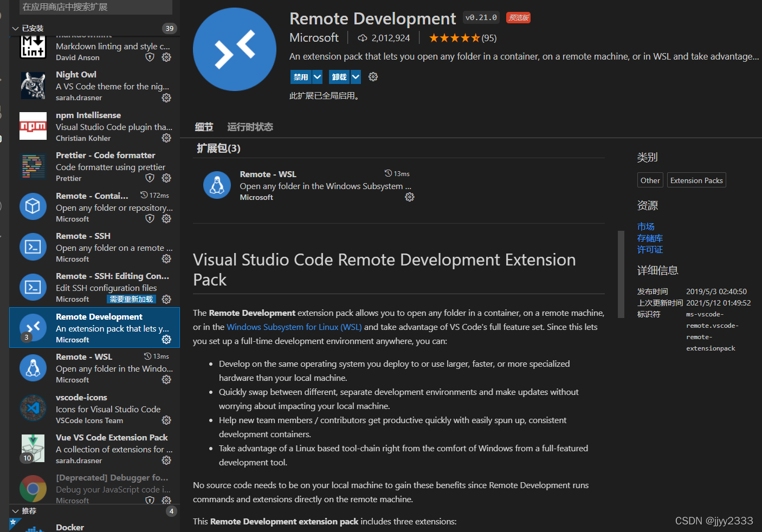Click the 卸载 uninstall button

tap(339, 77)
